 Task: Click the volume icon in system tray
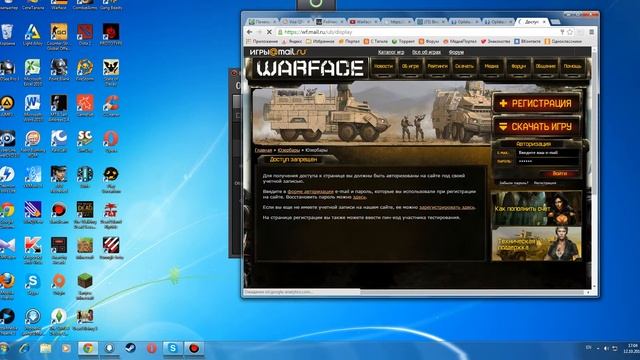click(606, 349)
